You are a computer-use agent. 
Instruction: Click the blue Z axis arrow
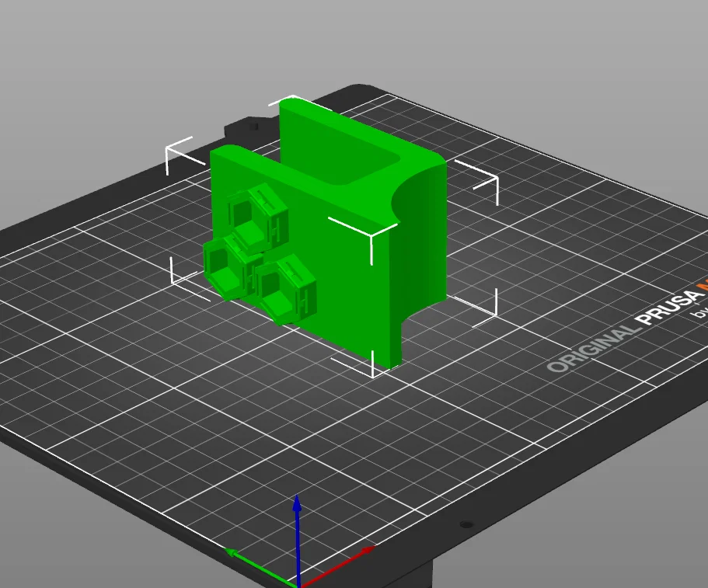(x=297, y=537)
